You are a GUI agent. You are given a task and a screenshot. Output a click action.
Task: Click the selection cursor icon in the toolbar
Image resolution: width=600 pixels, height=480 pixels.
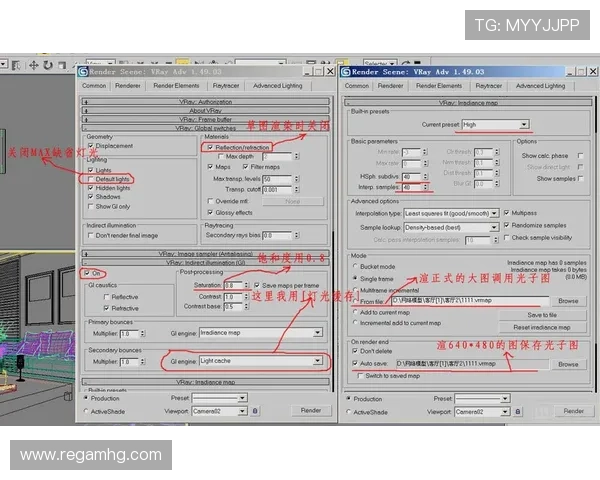[18, 65]
